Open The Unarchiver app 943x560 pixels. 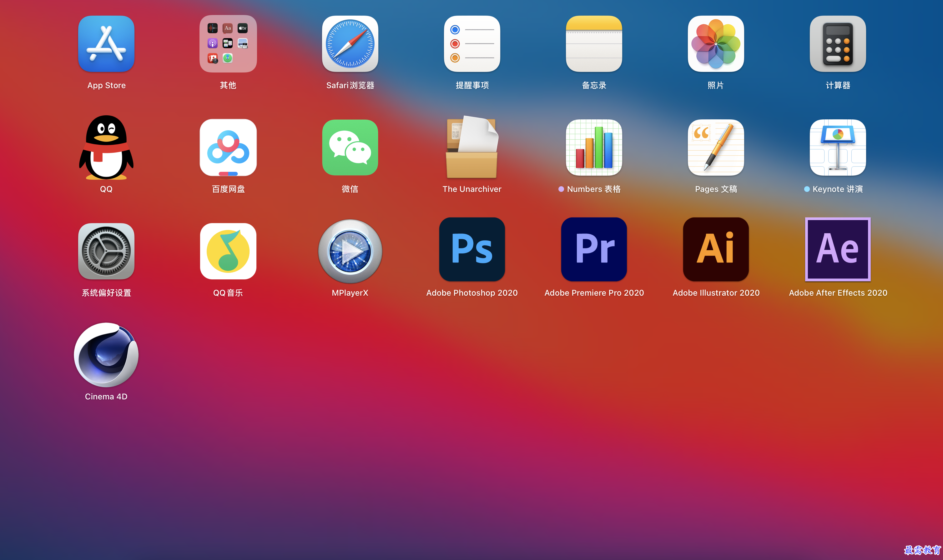point(472,147)
